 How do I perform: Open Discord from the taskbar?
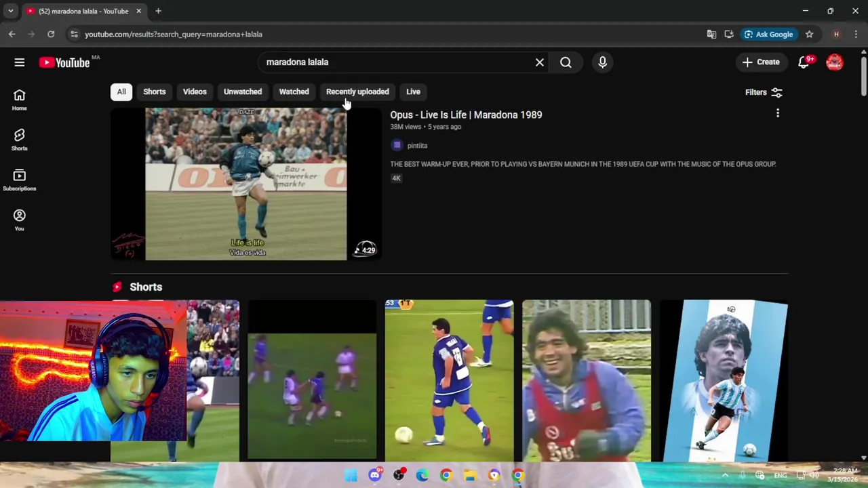(x=375, y=475)
